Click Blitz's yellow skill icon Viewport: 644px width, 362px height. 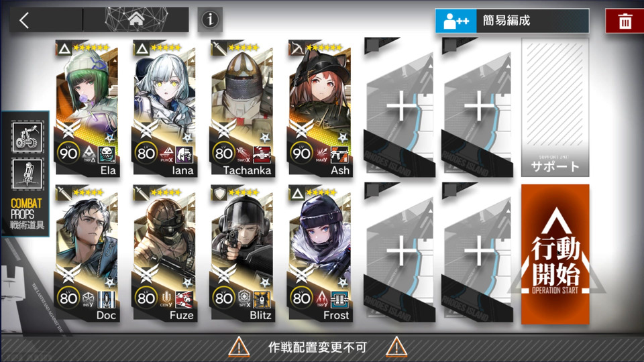(262, 299)
